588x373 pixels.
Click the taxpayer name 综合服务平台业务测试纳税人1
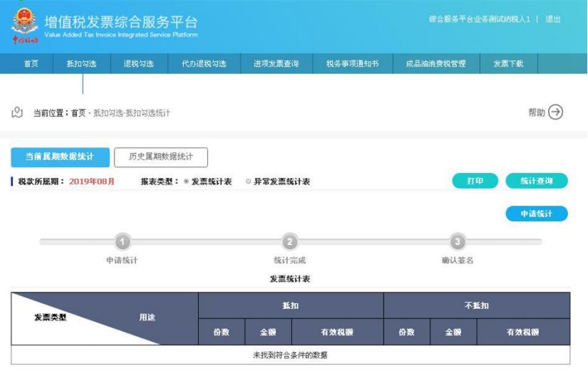coord(480,19)
